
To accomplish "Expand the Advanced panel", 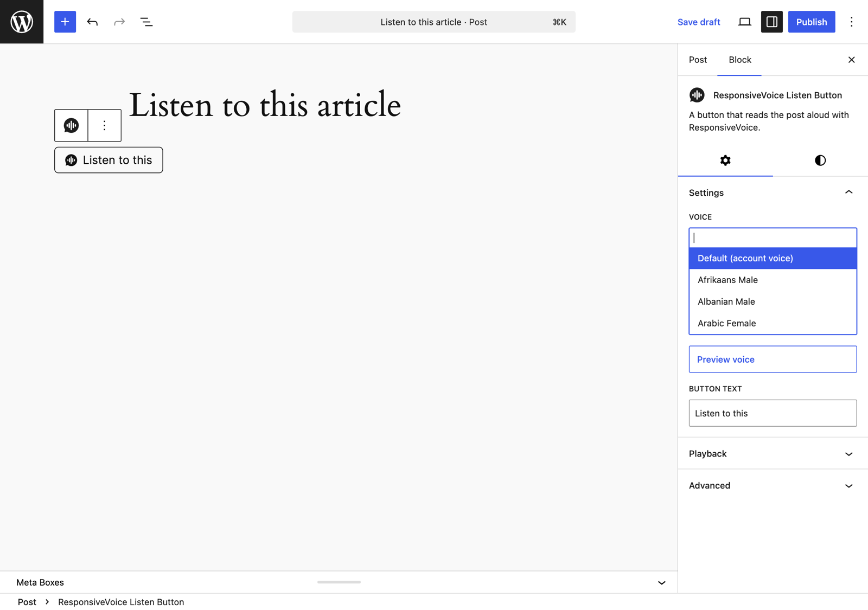I will [773, 485].
